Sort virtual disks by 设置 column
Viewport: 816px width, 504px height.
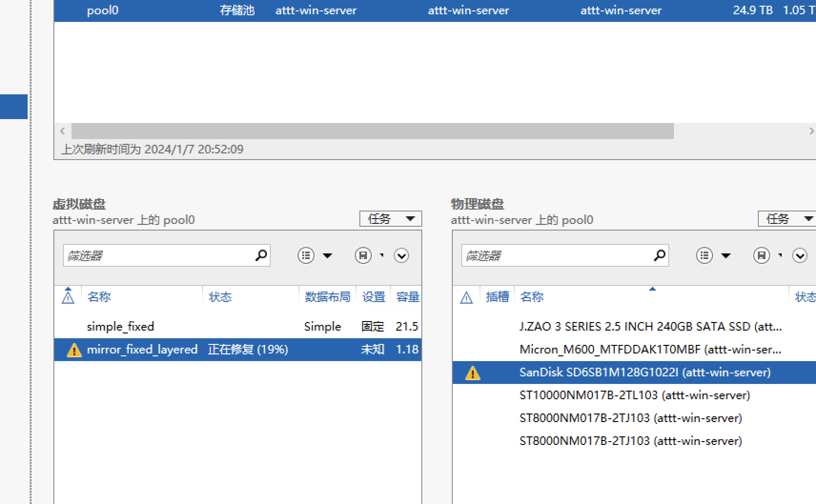click(374, 297)
